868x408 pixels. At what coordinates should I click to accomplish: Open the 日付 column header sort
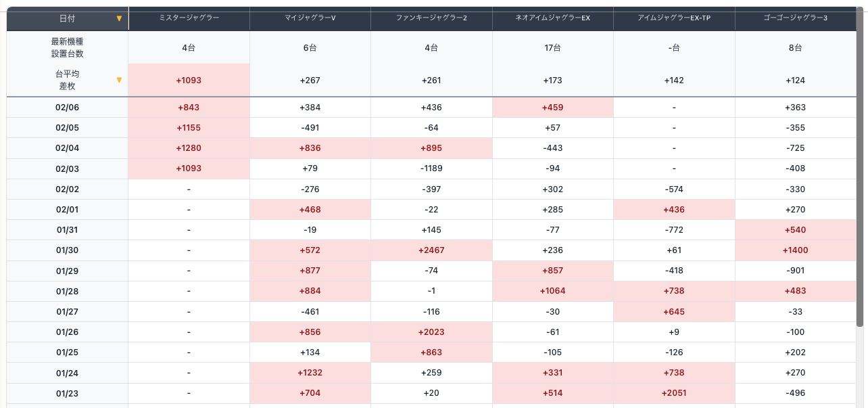(x=67, y=18)
